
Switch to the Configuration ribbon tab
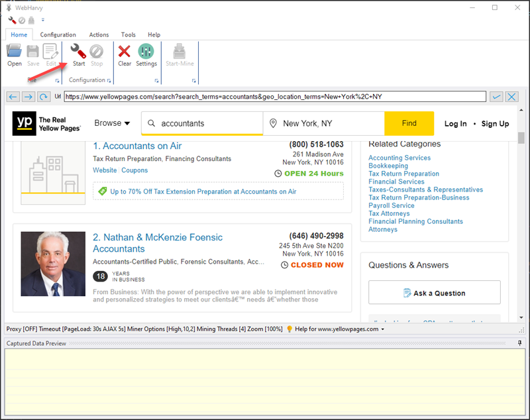(58, 34)
